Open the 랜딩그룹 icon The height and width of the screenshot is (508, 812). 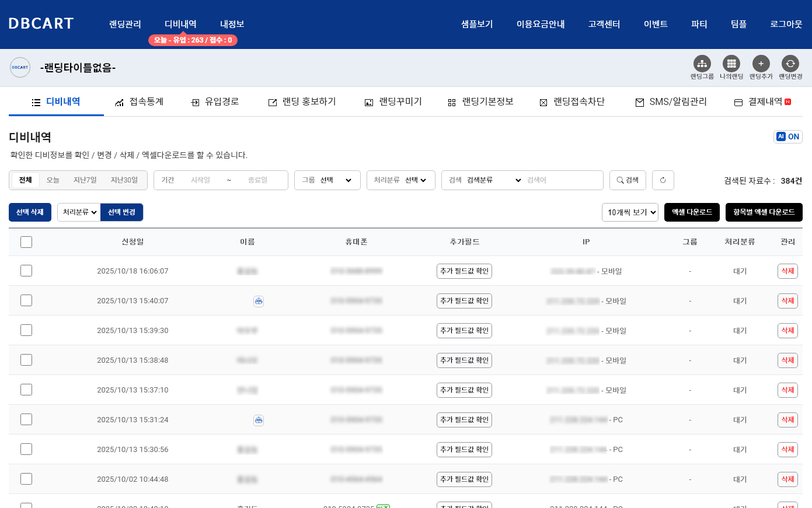coord(702,64)
